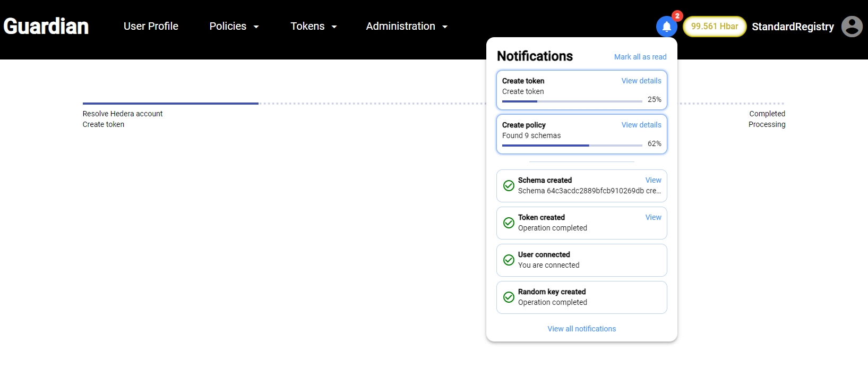Expand the Tokens dropdown menu
Image resolution: width=868 pixels, height=367 pixels.
tap(313, 27)
